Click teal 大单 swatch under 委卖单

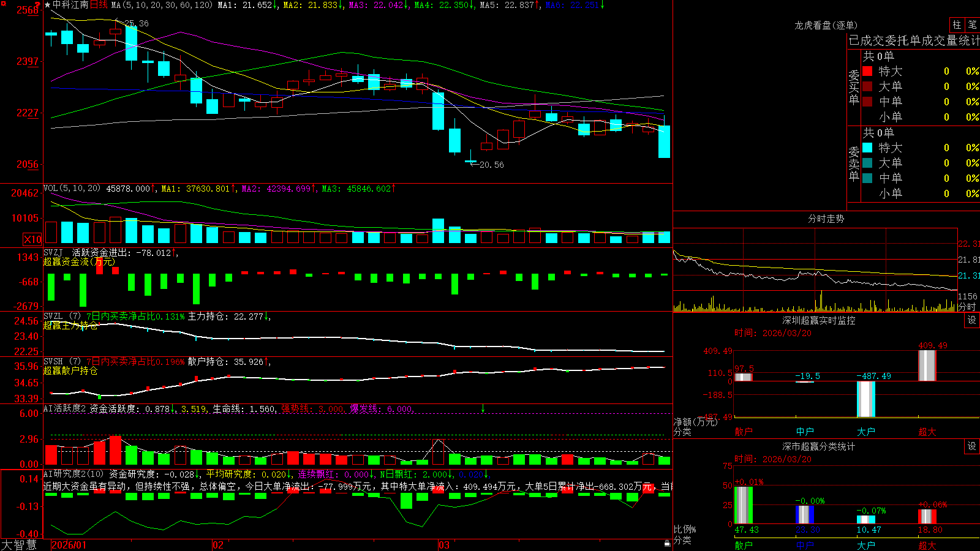click(x=867, y=163)
